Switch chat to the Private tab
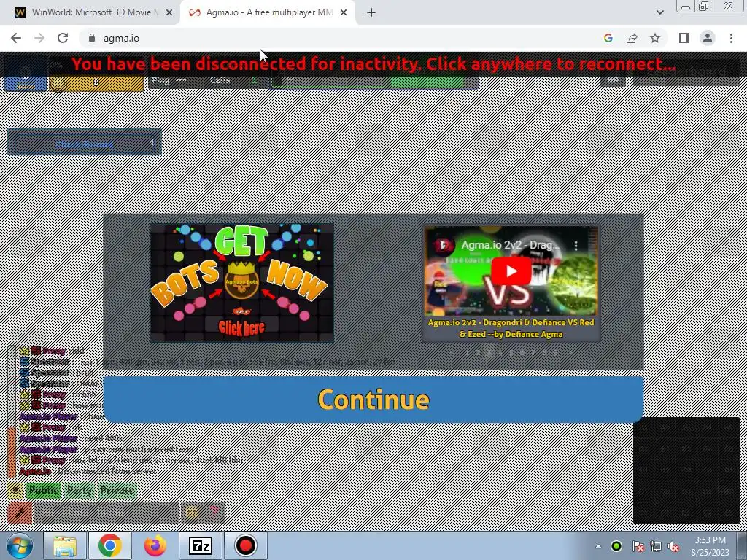 (117, 490)
